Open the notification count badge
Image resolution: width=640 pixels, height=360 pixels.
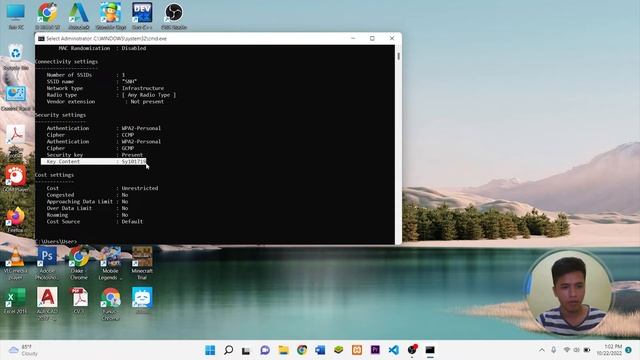point(629,350)
